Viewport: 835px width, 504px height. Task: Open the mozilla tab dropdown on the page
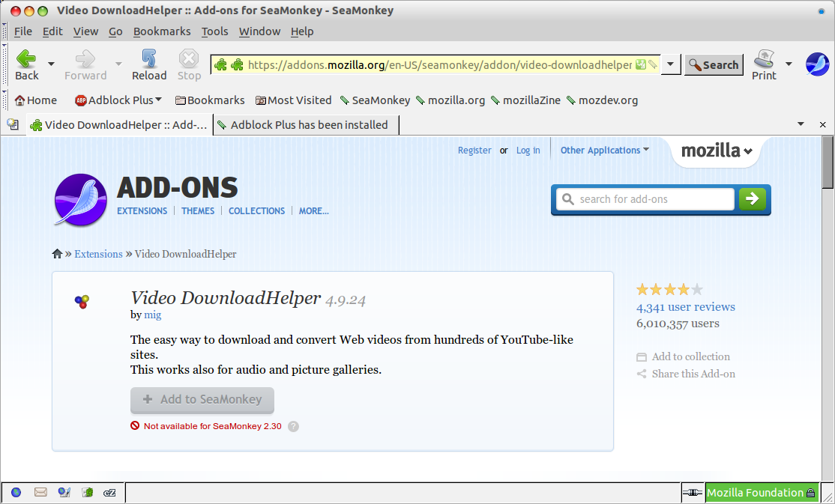coord(717,151)
